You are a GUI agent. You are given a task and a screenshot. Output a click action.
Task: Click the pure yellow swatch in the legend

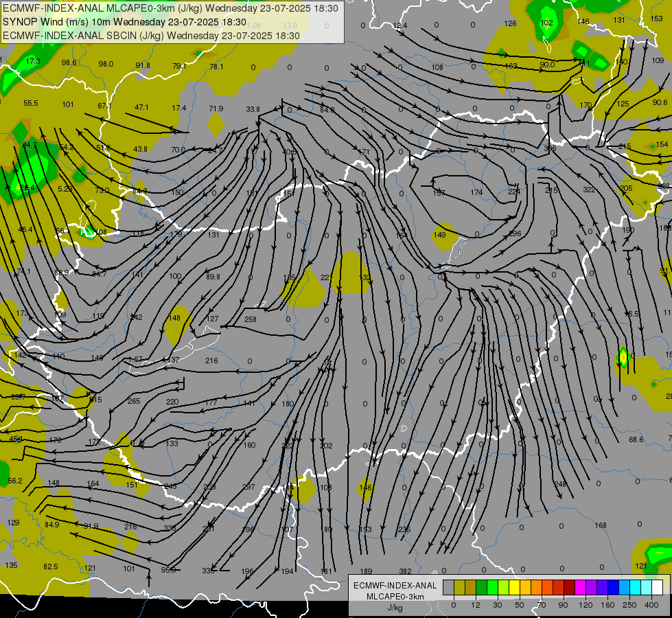(x=514, y=588)
